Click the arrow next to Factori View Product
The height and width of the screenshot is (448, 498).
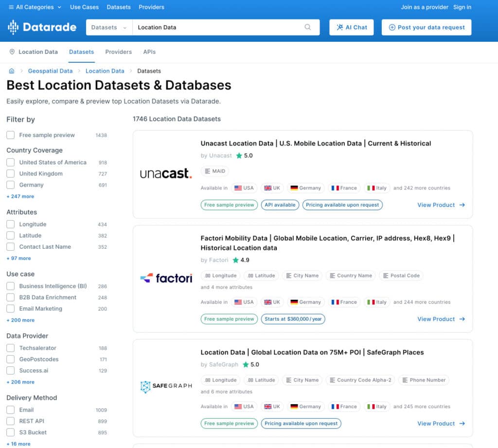click(x=462, y=319)
